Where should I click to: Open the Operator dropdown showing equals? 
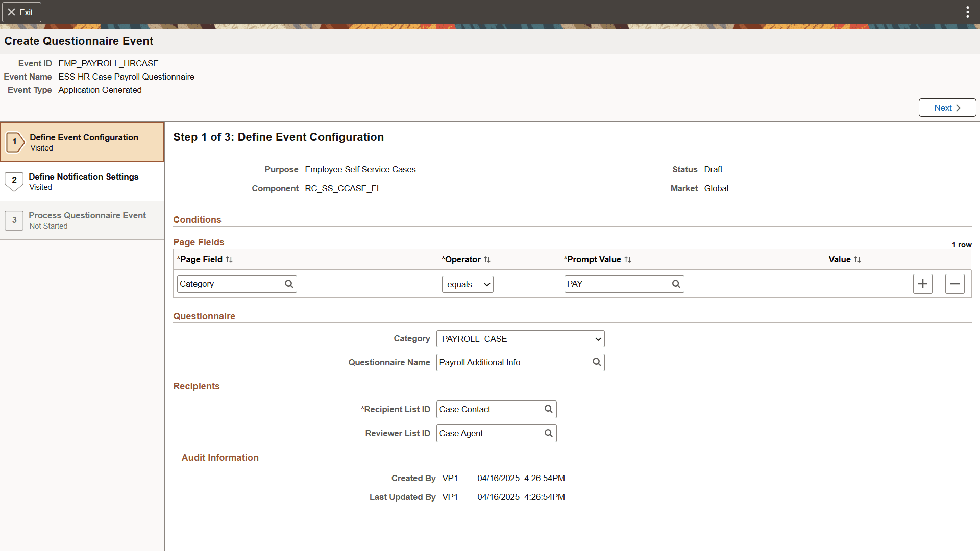[x=467, y=284]
